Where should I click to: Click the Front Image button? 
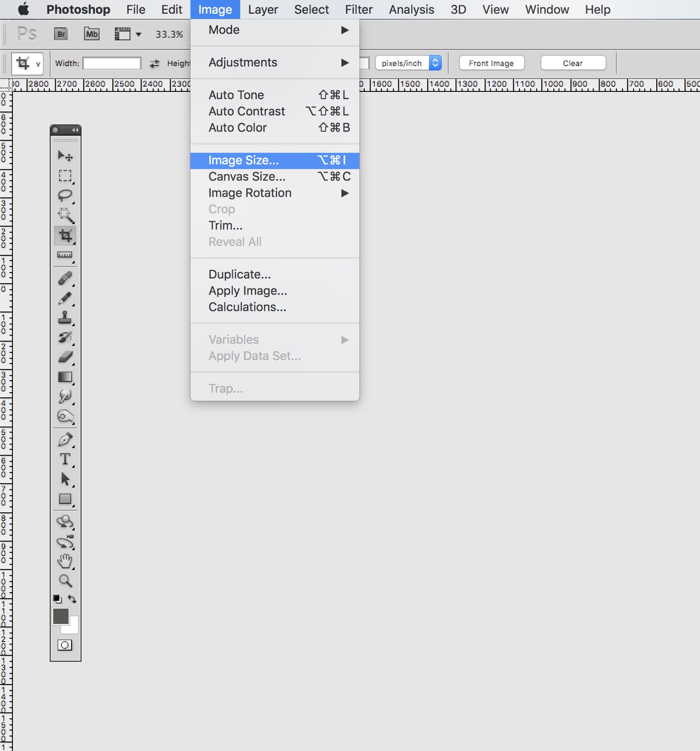(491, 63)
